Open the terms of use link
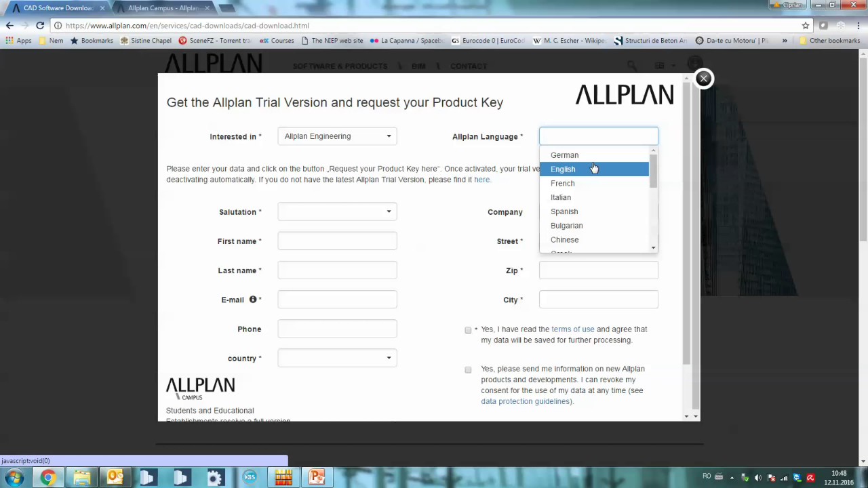 pos(572,329)
